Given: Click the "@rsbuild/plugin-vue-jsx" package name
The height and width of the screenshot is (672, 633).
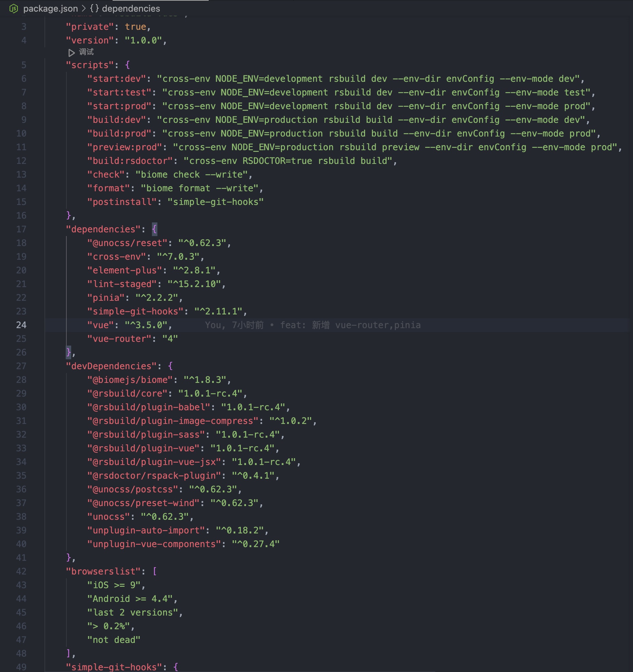Looking at the screenshot, I should coord(154,462).
